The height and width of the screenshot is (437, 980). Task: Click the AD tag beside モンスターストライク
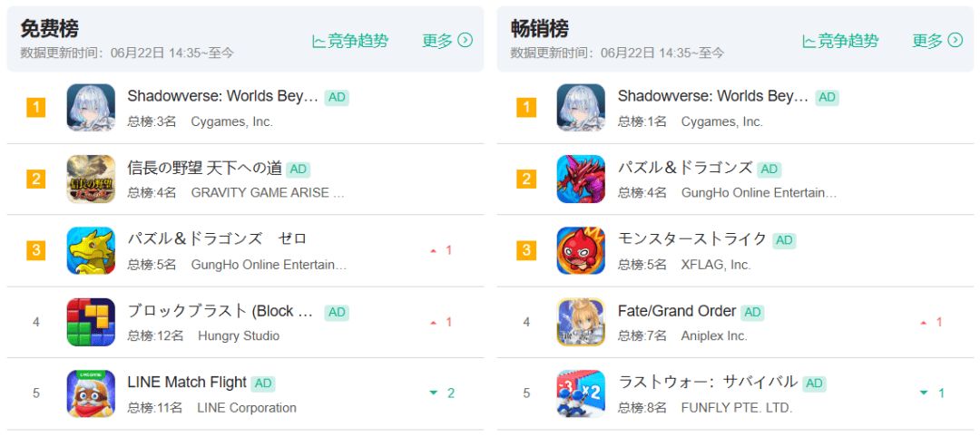tap(784, 240)
